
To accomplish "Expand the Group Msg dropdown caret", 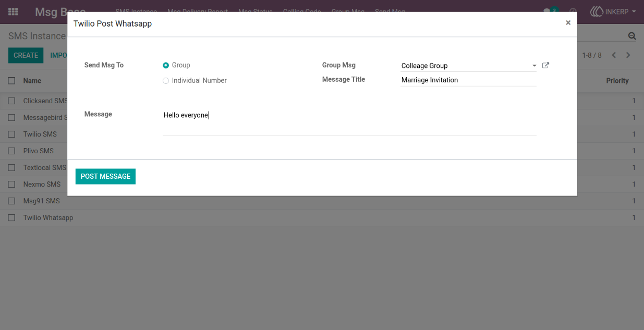I will click(x=534, y=66).
